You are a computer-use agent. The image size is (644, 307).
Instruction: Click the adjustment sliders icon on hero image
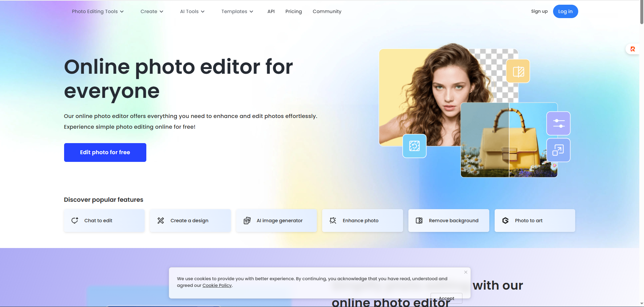[558, 123]
